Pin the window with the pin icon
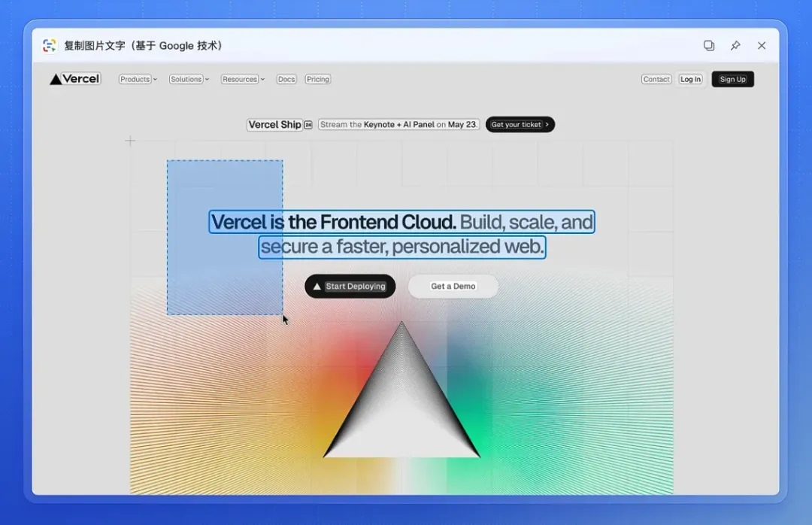812x525 pixels. tap(735, 46)
